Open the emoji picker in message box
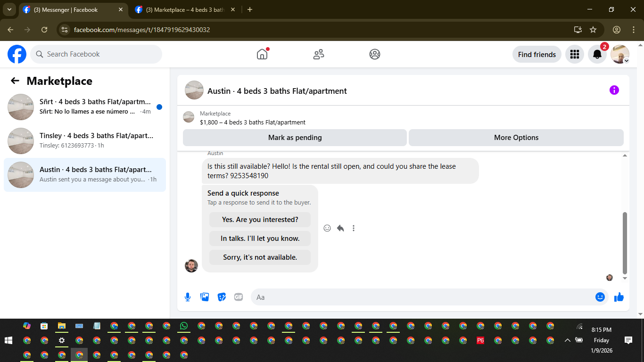The width and height of the screenshot is (644, 362). [x=600, y=297]
